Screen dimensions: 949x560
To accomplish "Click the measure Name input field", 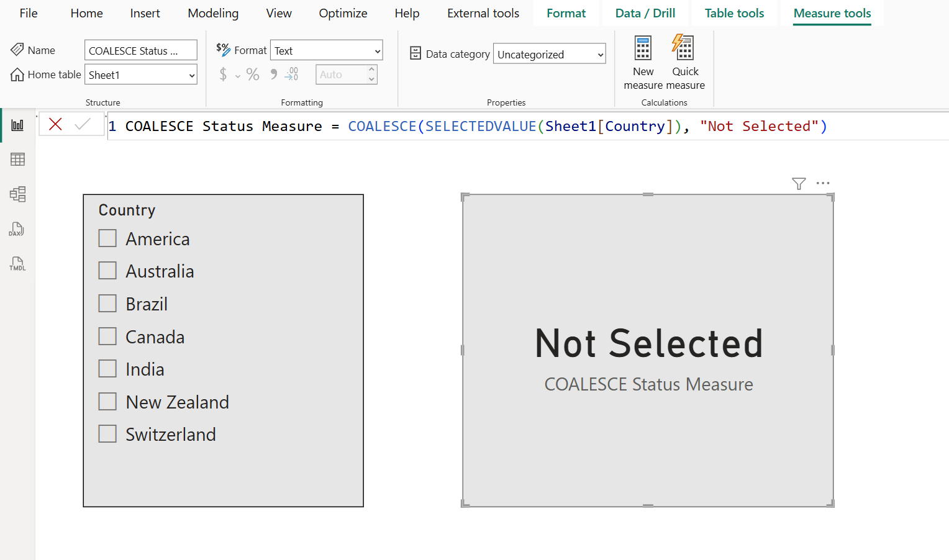I will click(x=140, y=50).
